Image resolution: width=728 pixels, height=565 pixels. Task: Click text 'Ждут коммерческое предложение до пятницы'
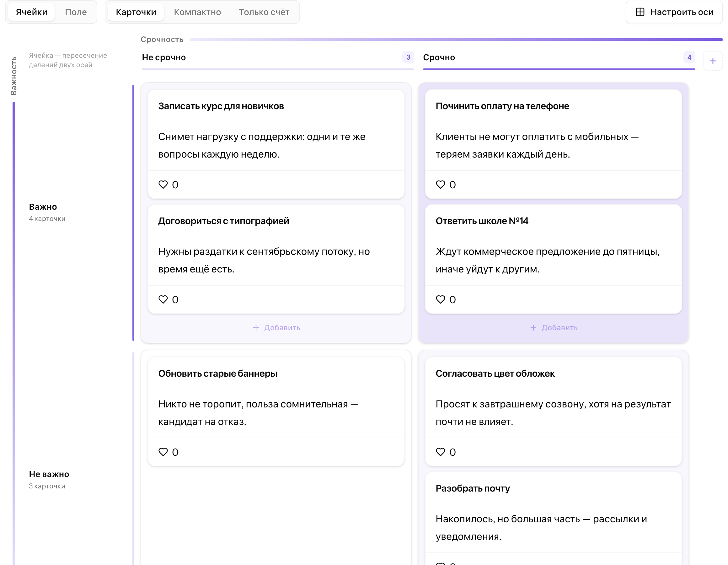[547, 251]
